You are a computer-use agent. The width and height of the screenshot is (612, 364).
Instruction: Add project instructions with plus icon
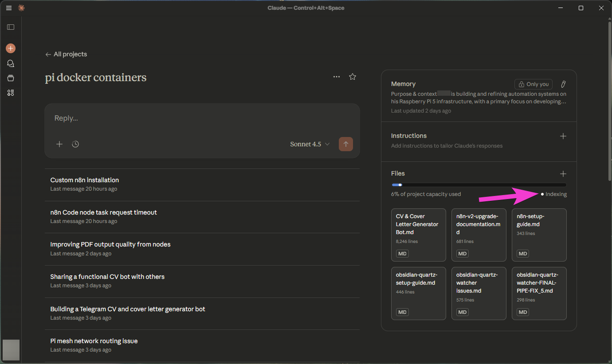[x=563, y=136]
